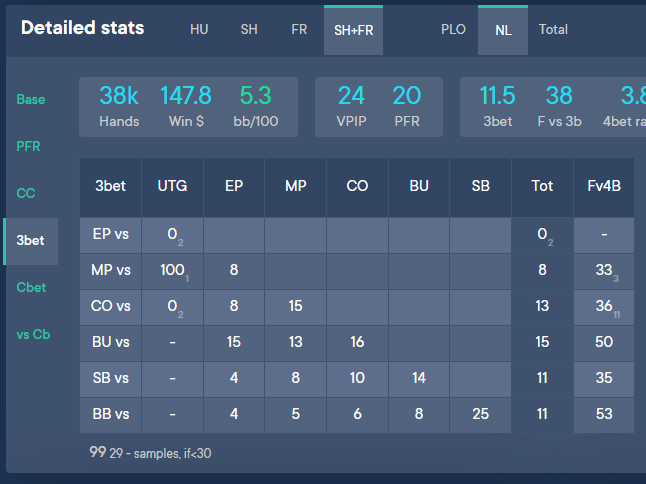Click the Fv4B column header
Screen dimensions: 646x484
604,186
